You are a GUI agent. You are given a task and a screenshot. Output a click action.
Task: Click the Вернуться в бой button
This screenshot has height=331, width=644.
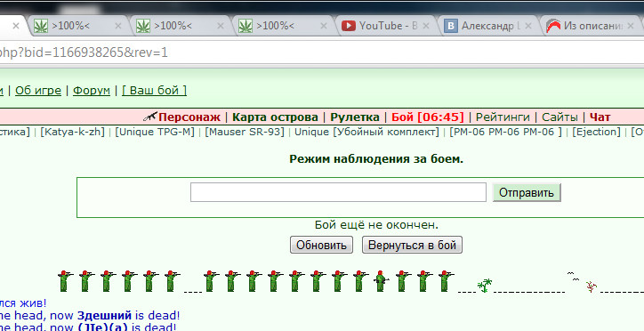(x=412, y=246)
